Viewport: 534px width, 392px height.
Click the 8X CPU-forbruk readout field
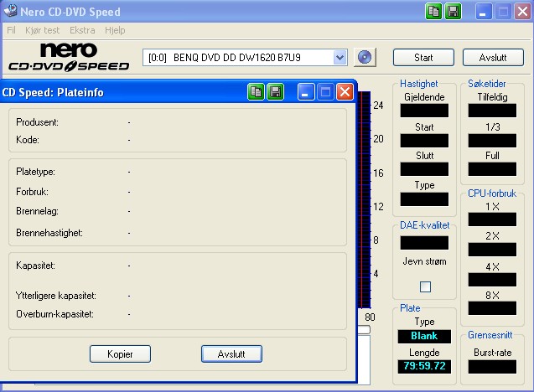pos(492,308)
